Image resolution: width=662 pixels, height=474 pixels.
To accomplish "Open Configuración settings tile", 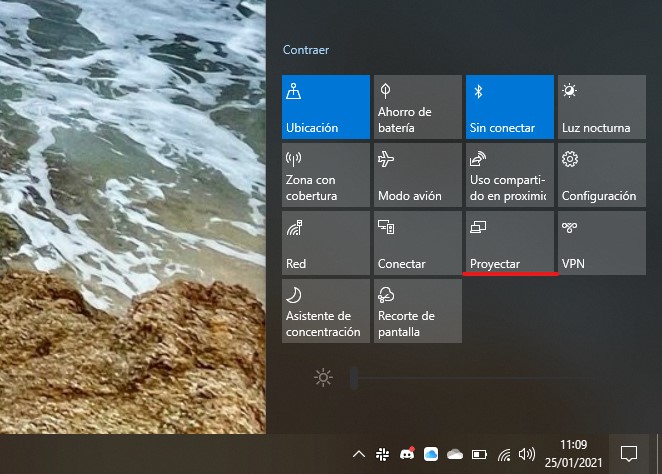I will coord(601,175).
